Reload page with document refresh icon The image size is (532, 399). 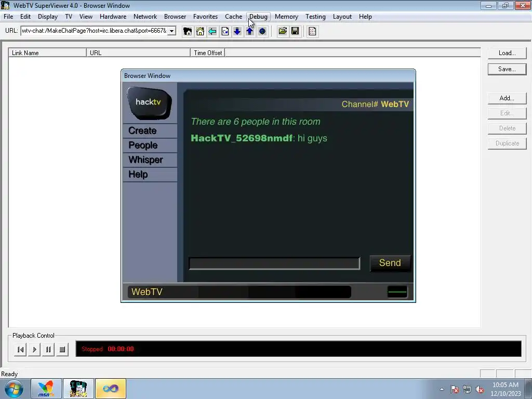pyautogui.click(x=225, y=31)
